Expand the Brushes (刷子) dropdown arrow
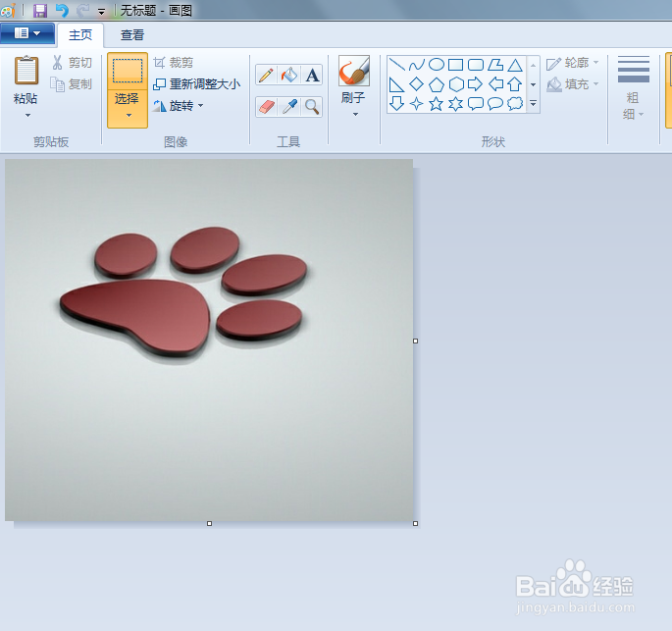 [x=355, y=115]
